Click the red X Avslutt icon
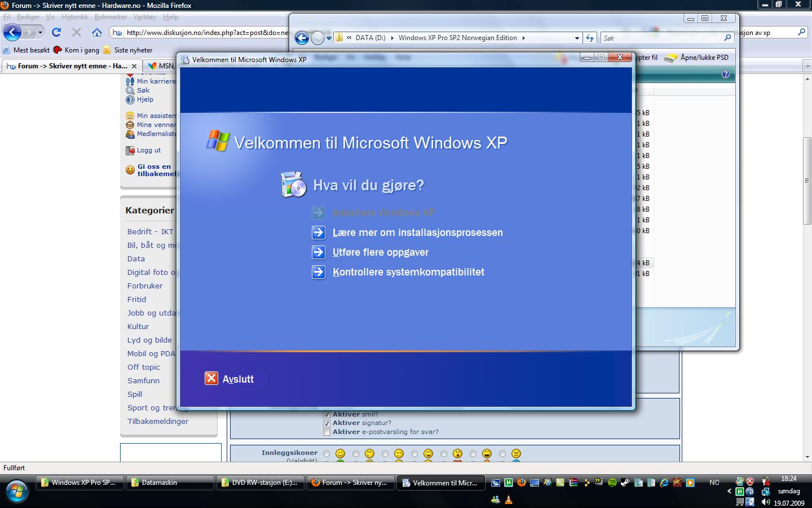 tap(211, 378)
